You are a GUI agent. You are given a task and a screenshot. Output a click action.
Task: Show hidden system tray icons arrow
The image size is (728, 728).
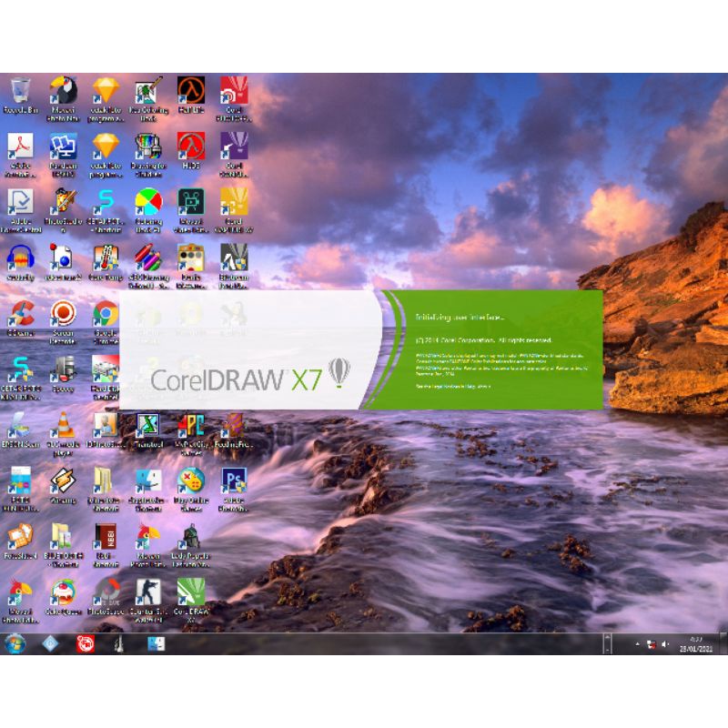[x=638, y=644]
